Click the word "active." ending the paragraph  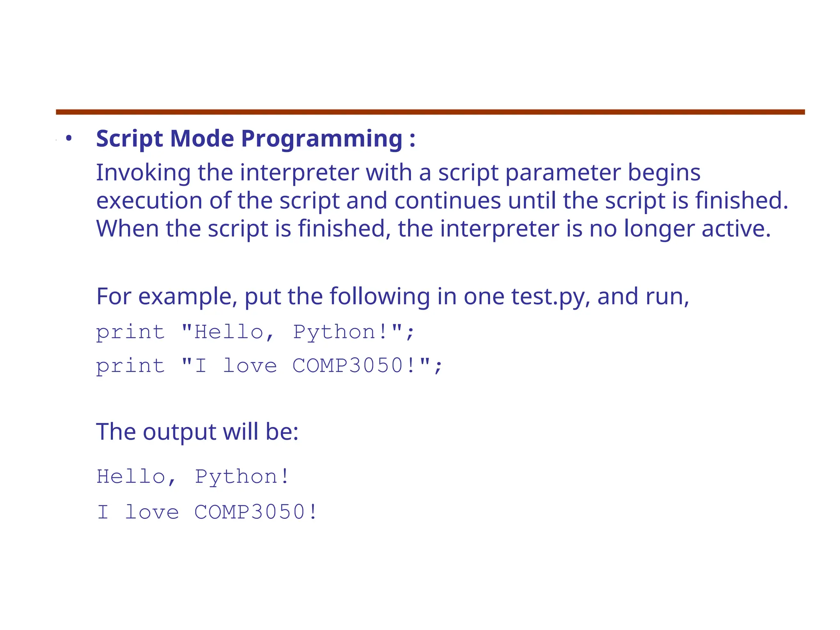coord(736,228)
